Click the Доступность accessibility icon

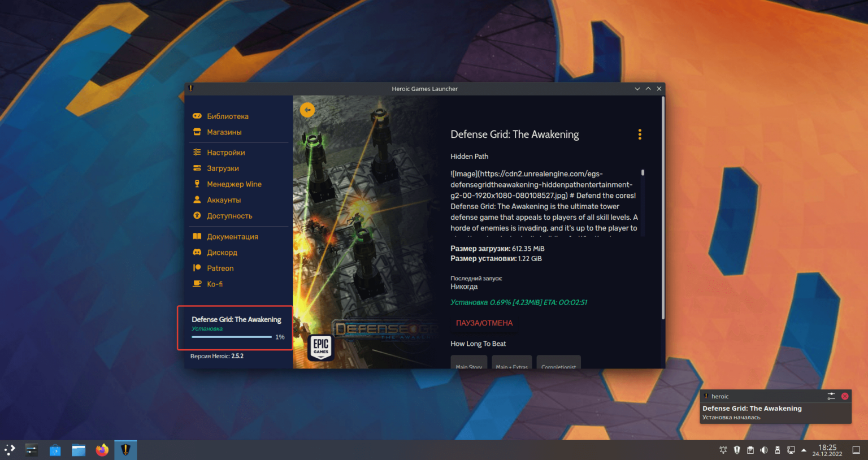[197, 216]
